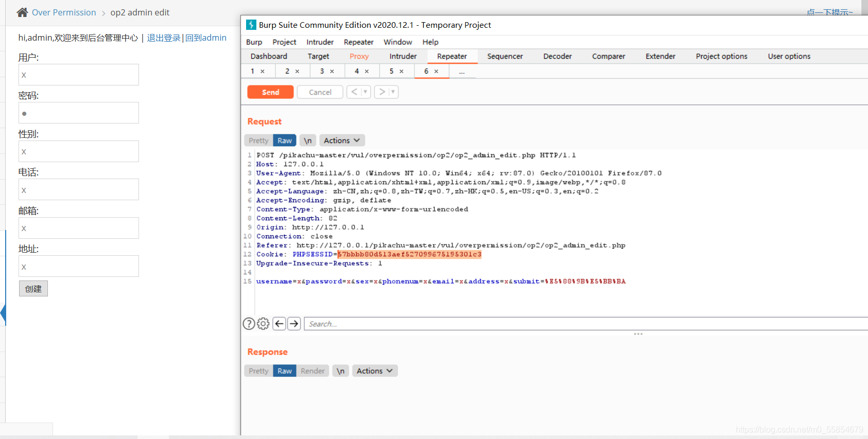Viewport: 868px width, 439px height.
Task: Open the Project menu
Action: pos(284,42)
